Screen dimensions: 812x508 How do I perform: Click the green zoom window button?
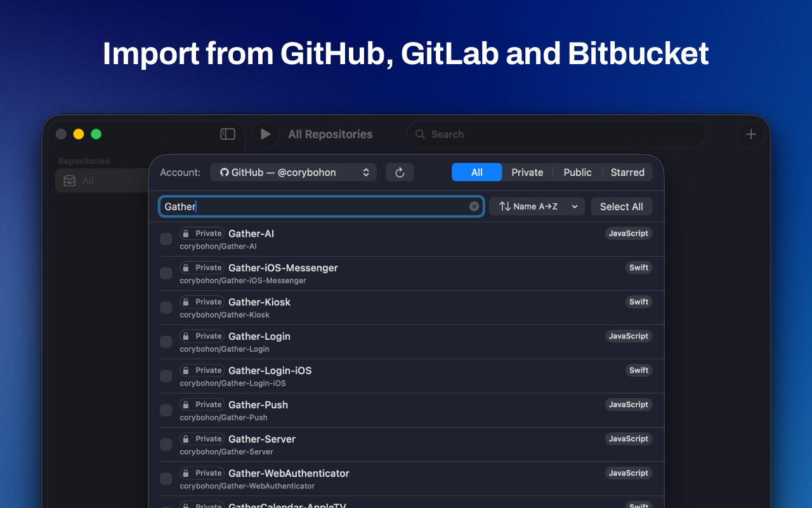[x=96, y=134]
